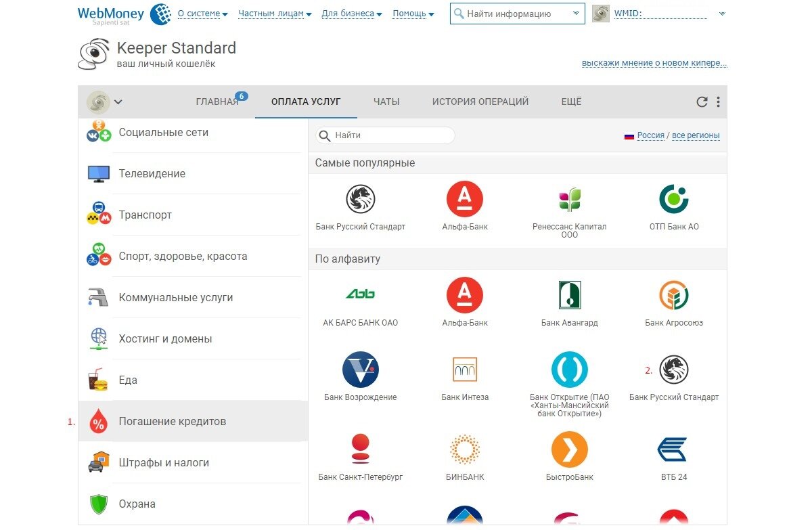
Task: Click the высказать мнение о новом кипере link
Action: [654, 63]
